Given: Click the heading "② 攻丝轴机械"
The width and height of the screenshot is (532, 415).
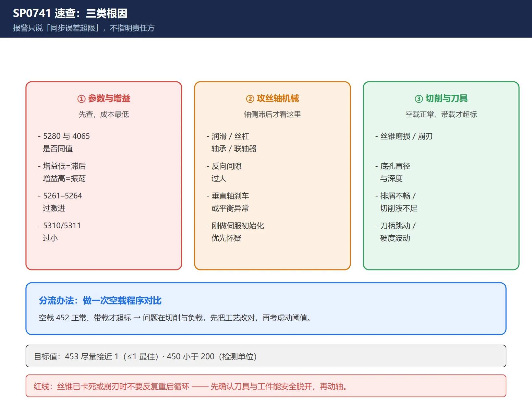Looking at the screenshot, I should [x=272, y=98].
